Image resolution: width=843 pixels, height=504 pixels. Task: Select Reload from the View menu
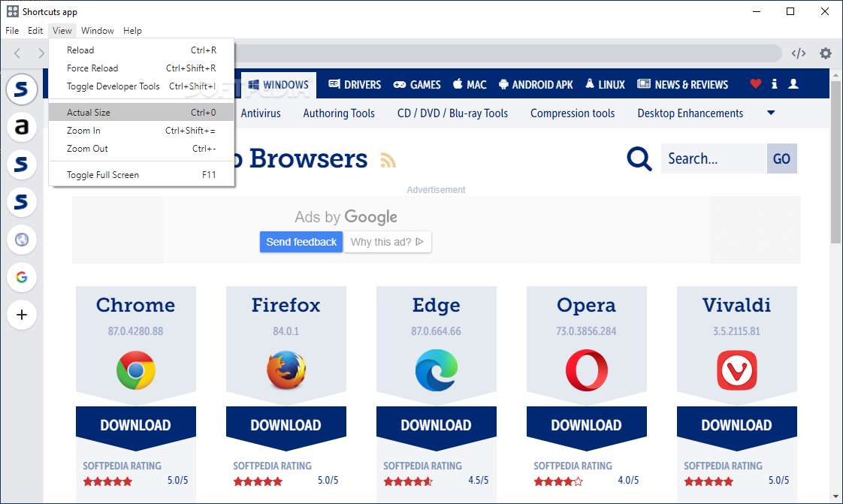[x=141, y=50]
